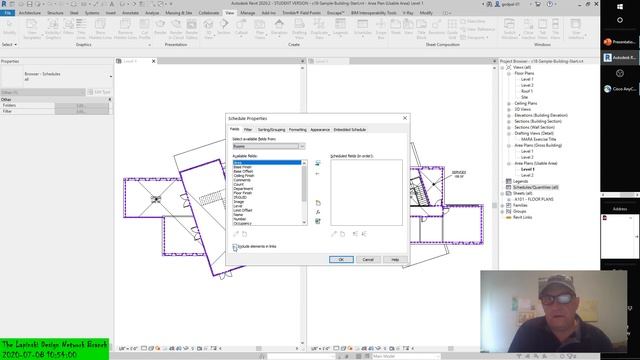Click the Callout ribbon tool
The width and height of the screenshot is (640, 360).
point(241,28)
